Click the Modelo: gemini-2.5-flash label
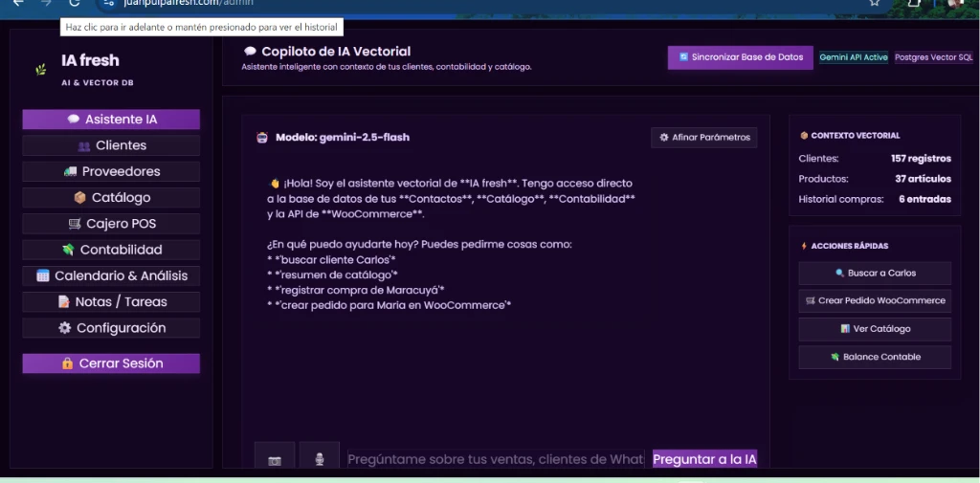 (x=343, y=138)
